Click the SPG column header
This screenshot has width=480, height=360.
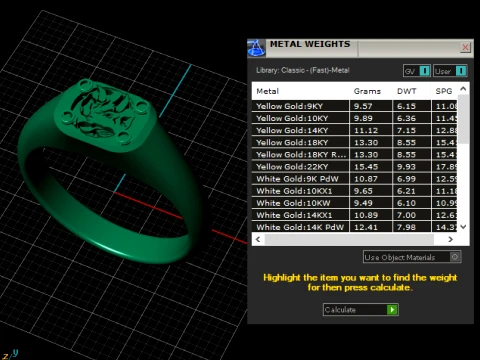coord(444,91)
